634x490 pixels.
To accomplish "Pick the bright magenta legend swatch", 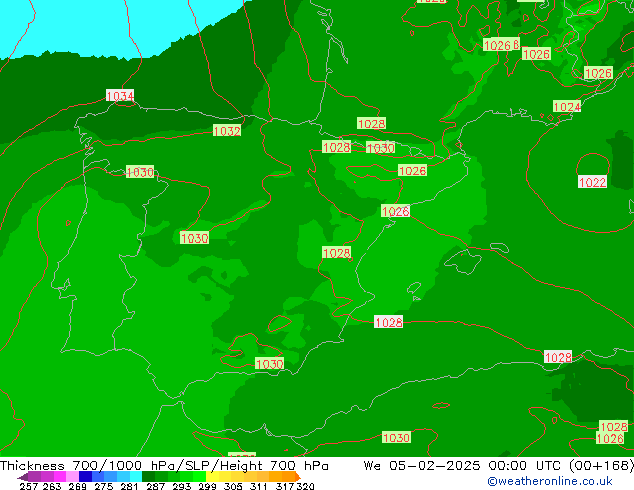I will pos(60,476).
